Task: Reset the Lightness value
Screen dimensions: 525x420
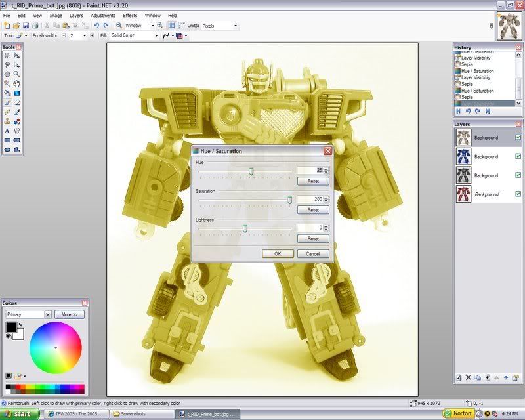Action: 313,238
